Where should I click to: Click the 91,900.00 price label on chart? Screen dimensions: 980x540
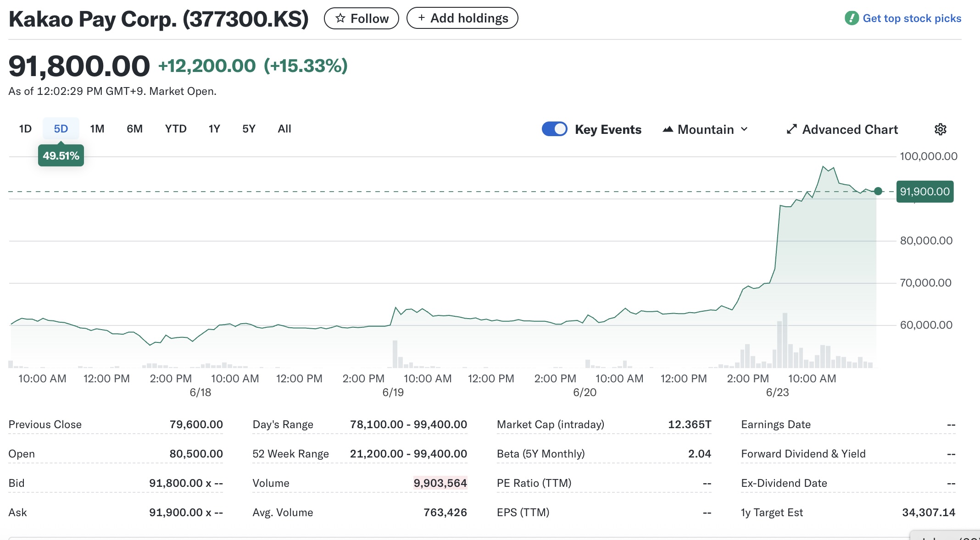(925, 192)
